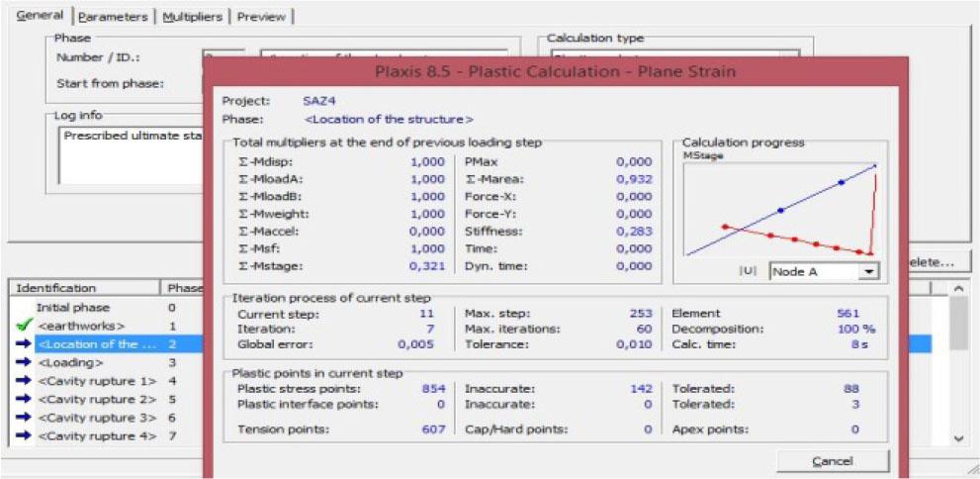
Task: Open the Multipliers tab
Action: [x=192, y=17]
